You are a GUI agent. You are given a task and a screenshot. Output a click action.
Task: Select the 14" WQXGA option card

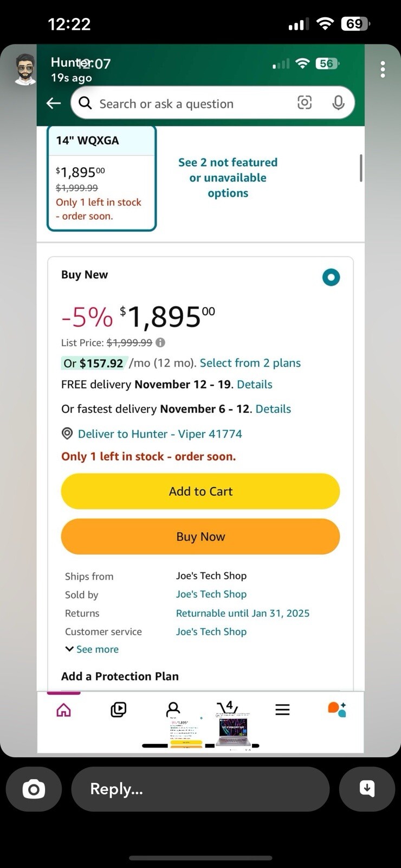tap(102, 178)
